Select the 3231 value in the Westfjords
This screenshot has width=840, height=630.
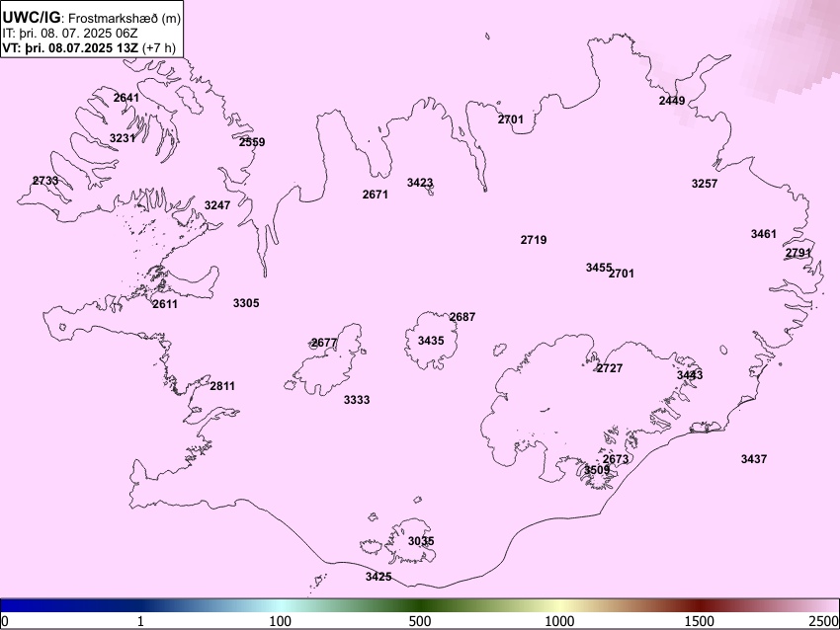click(x=123, y=138)
